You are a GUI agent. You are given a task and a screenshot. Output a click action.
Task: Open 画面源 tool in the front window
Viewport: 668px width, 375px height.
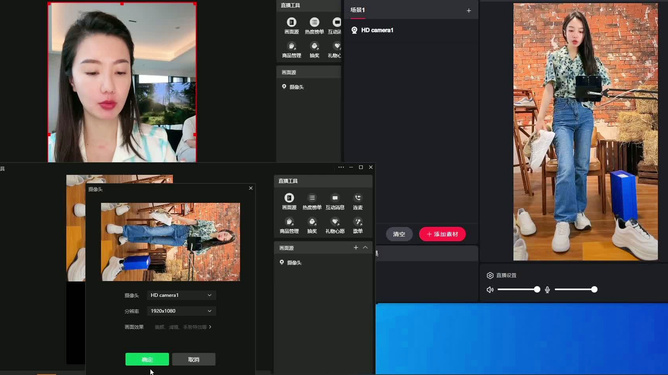coord(289,201)
